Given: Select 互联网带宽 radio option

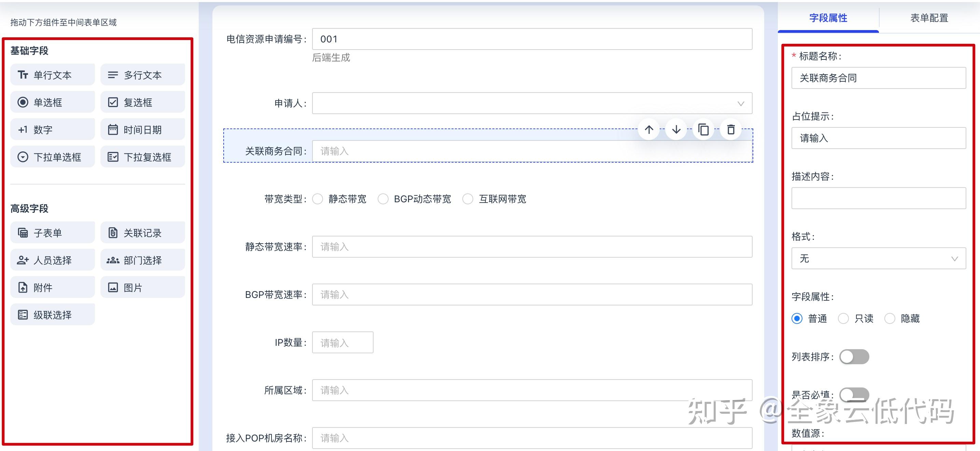Looking at the screenshot, I should coord(468,199).
